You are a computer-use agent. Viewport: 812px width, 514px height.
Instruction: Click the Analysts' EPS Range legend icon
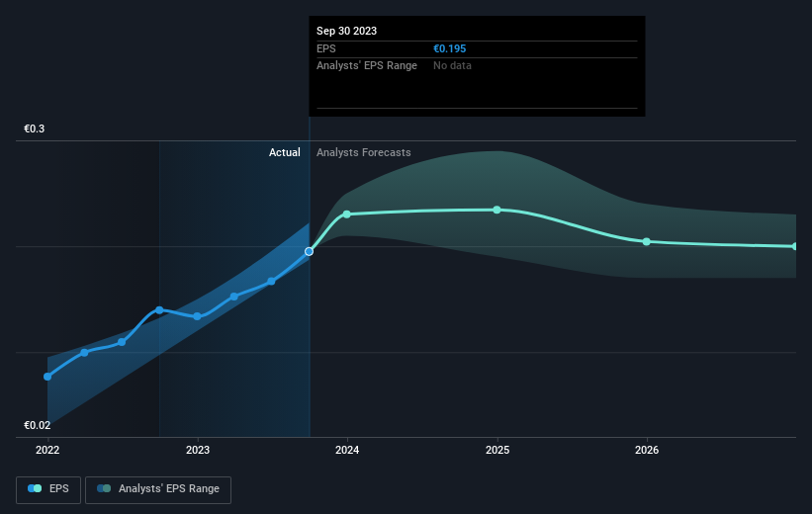pyautogui.click(x=104, y=488)
